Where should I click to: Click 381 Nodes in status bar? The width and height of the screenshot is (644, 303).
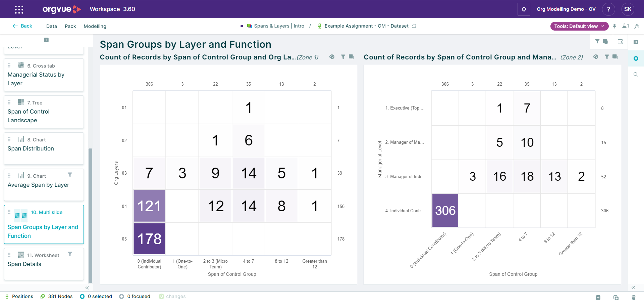click(x=56, y=296)
